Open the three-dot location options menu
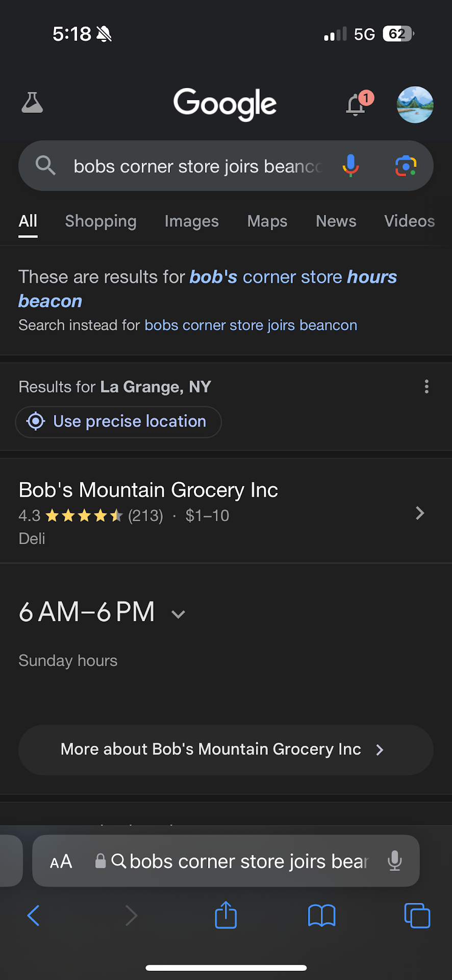 point(426,387)
